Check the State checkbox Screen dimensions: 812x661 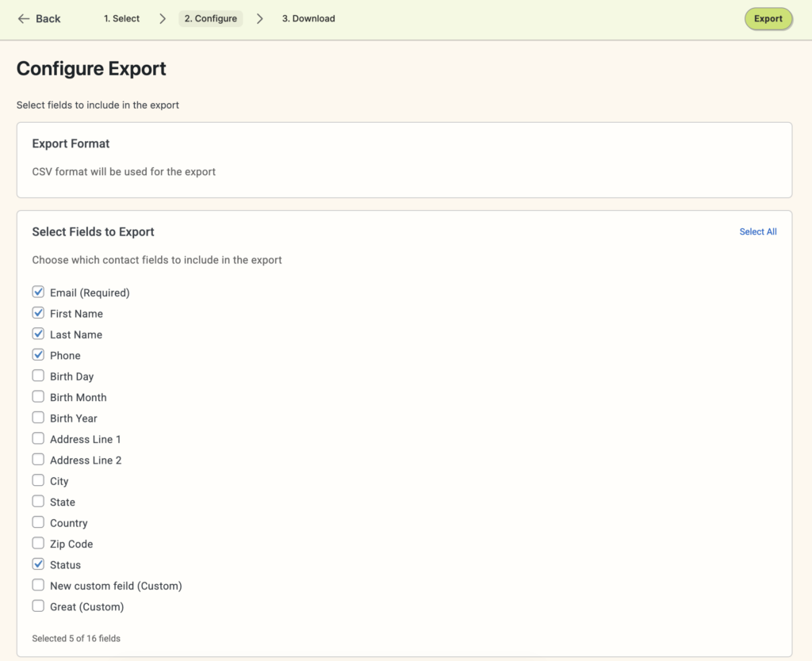point(38,501)
